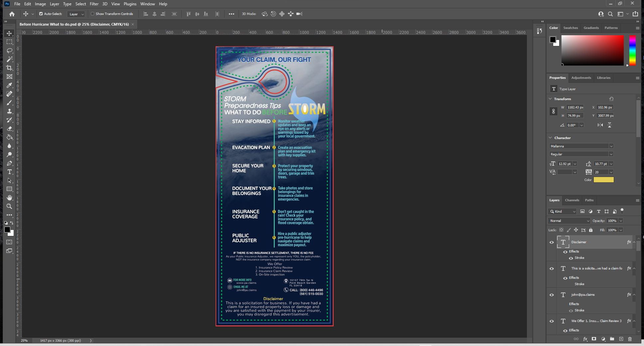Uncheck the Auto-Select checkbox
The image size is (644, 346).
click(x=41, y=14)
